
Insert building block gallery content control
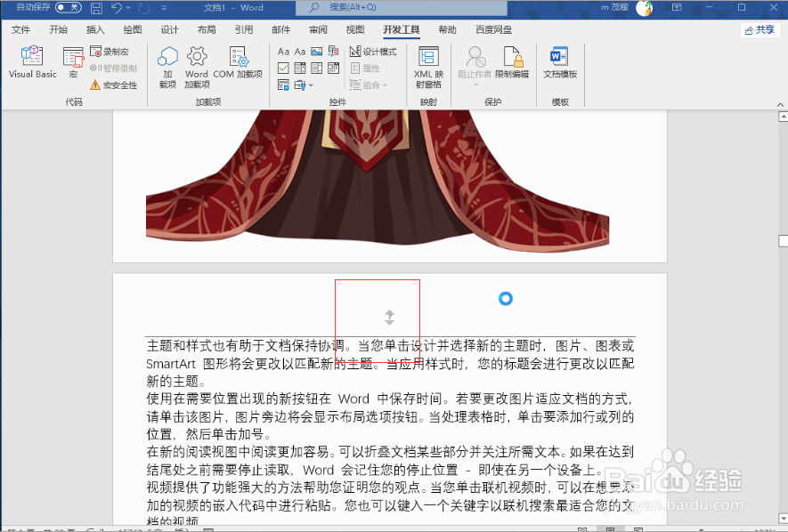(333, 52)
